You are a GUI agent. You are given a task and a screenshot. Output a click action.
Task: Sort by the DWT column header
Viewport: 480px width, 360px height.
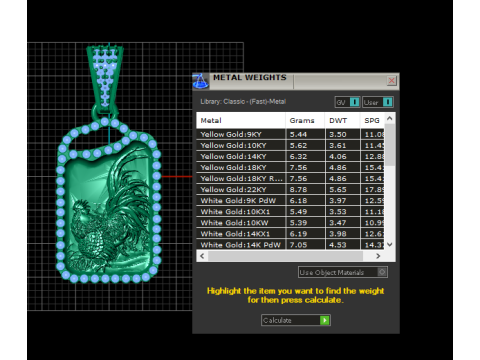pyautogui.click(x=342, y=120)
